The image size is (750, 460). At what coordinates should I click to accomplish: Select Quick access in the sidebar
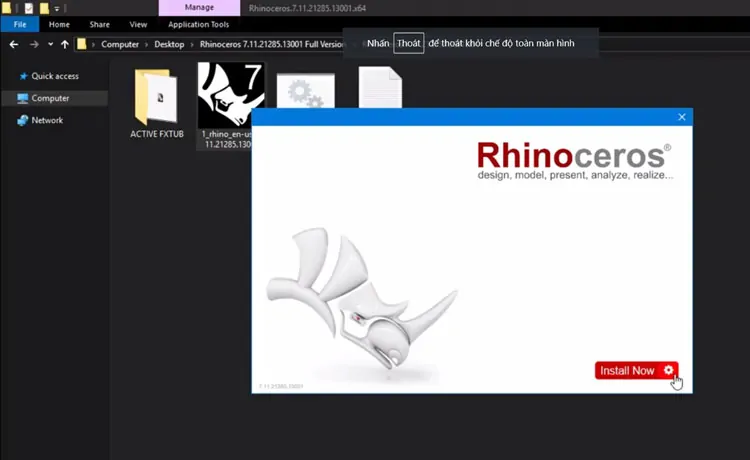coord(55,76)
